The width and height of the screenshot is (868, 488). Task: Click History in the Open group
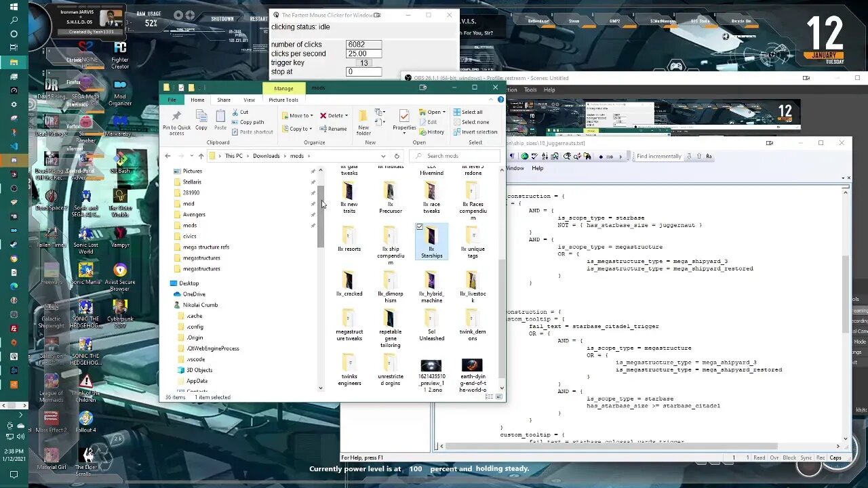click(431, 132)
